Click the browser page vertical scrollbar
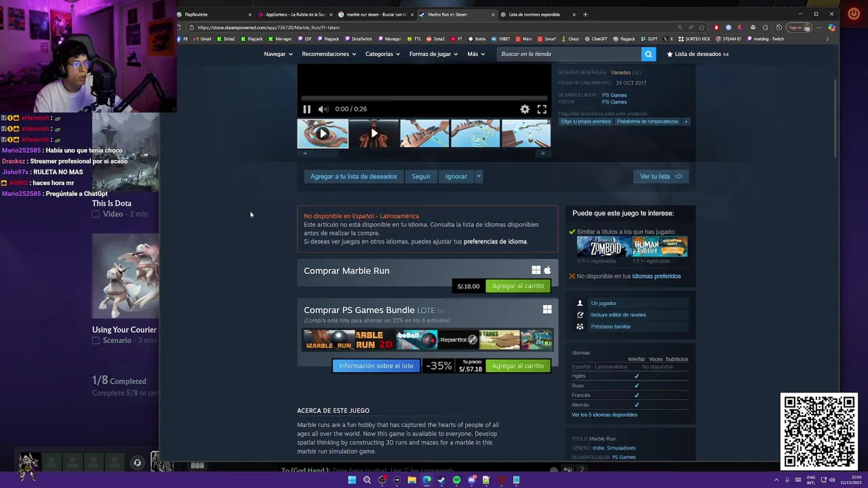Screen dimensions: 868x488 pos(835,119)
